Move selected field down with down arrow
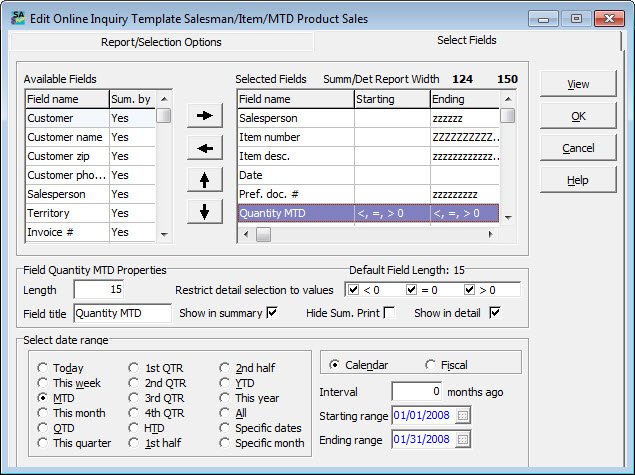Image resolution: width=635 pixels, height=475 pixels. 205,211
